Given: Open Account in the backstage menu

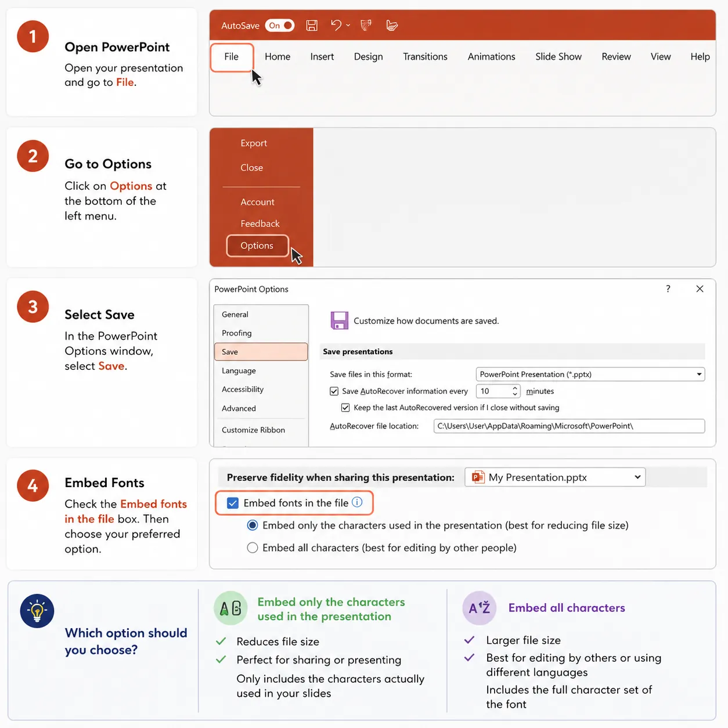Looking at the screenshot, I should coord(258,202).
